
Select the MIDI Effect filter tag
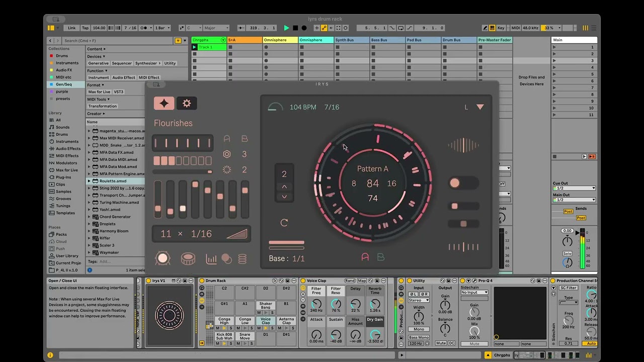tap(149, 77)
